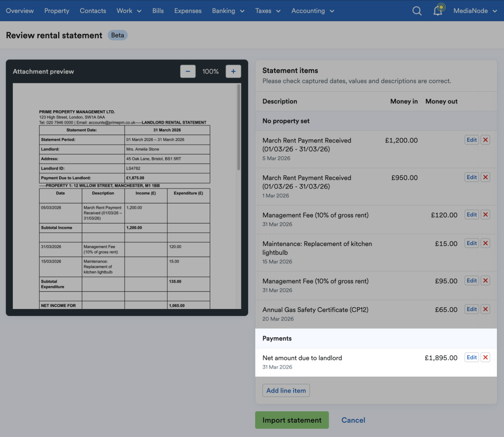
Task: Delete the £1,200.00 March Rent line item
Action: click(486, 140)
